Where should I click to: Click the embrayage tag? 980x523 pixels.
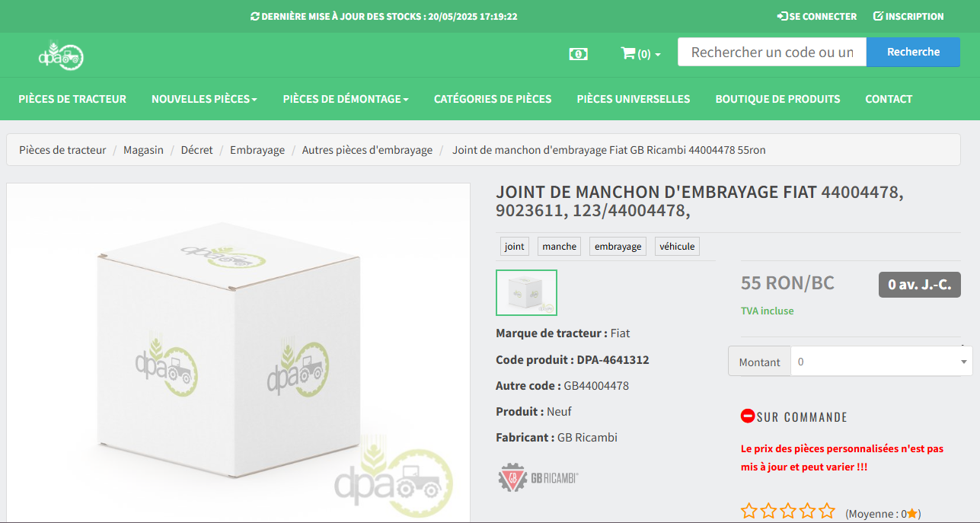[618, 246]
